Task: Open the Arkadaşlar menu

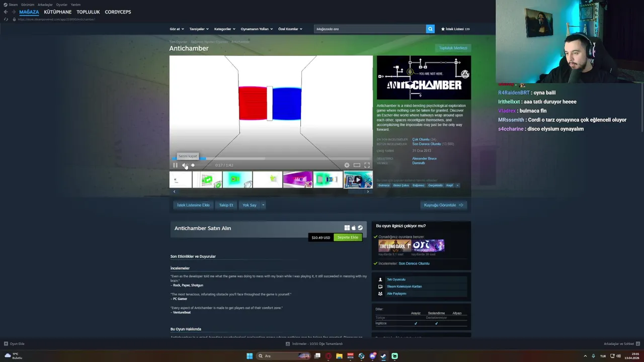Action: (45, 5)
